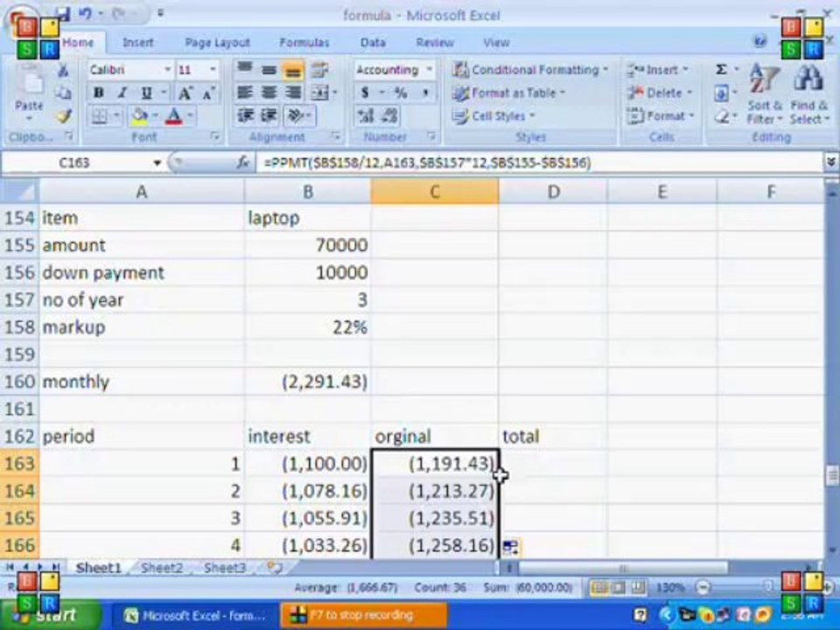Click the text Orientation icon
This screenshot has height=630, width=840.
click(297, 115)
